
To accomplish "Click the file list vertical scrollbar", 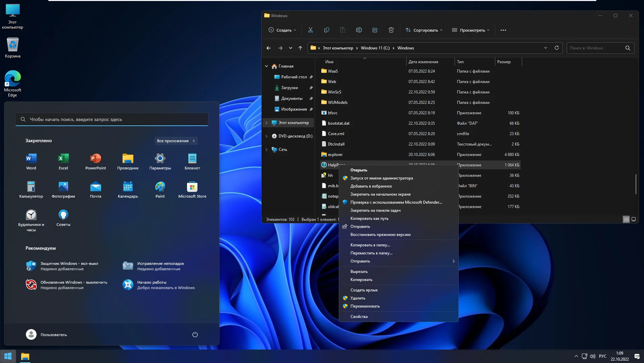I will click(636, 184).
